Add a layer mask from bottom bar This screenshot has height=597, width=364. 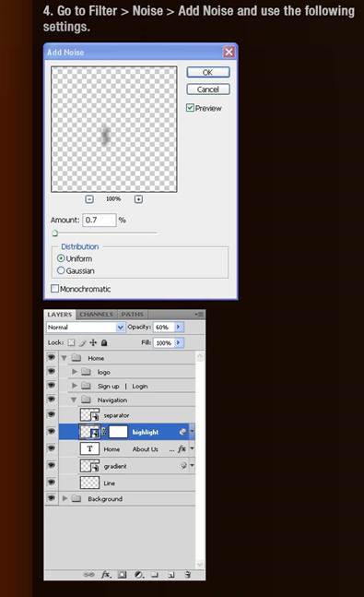tap(122, 575)
